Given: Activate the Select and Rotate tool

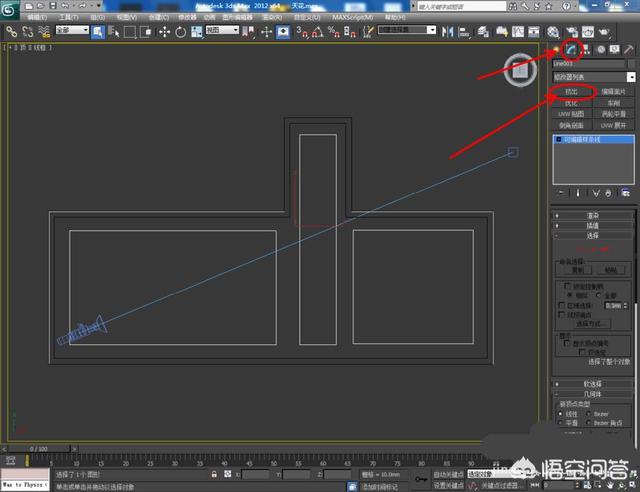Looking at the screenshot, I should [x=180, y=31].
